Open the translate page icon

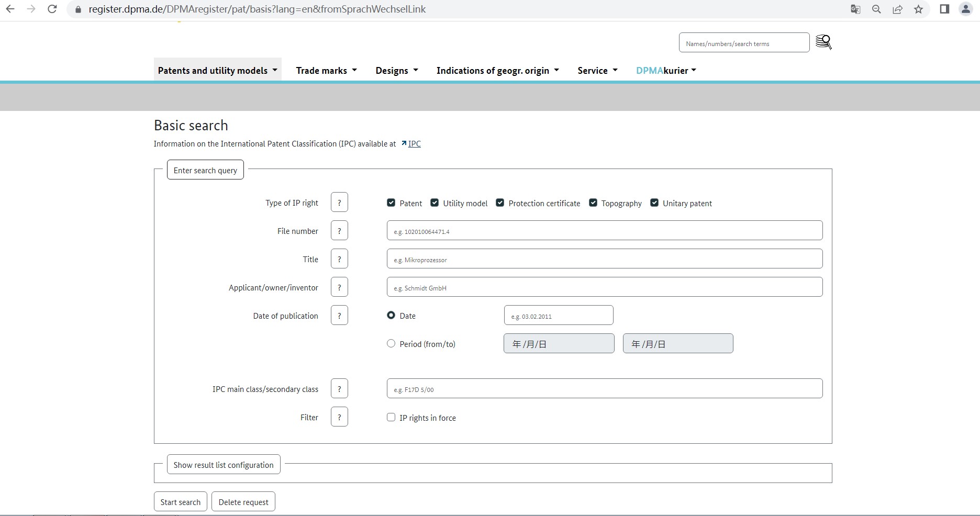(855, 9)
